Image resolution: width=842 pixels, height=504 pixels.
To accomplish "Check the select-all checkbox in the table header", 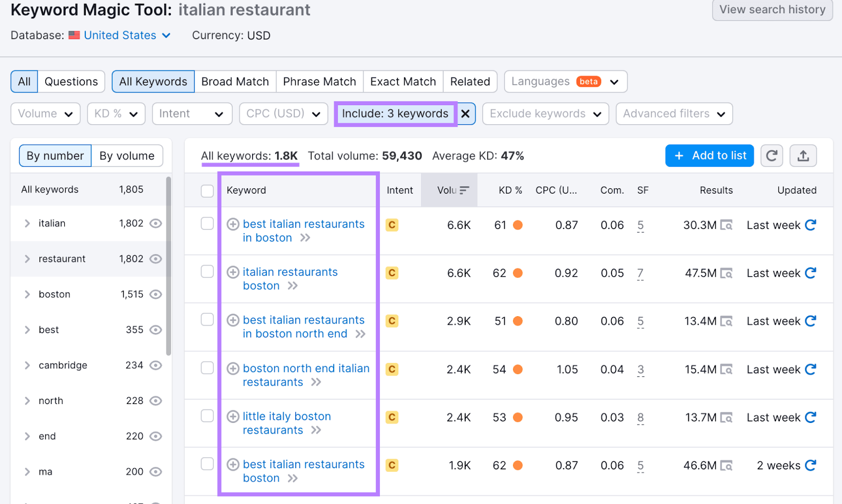I will (x=206, y=190).
